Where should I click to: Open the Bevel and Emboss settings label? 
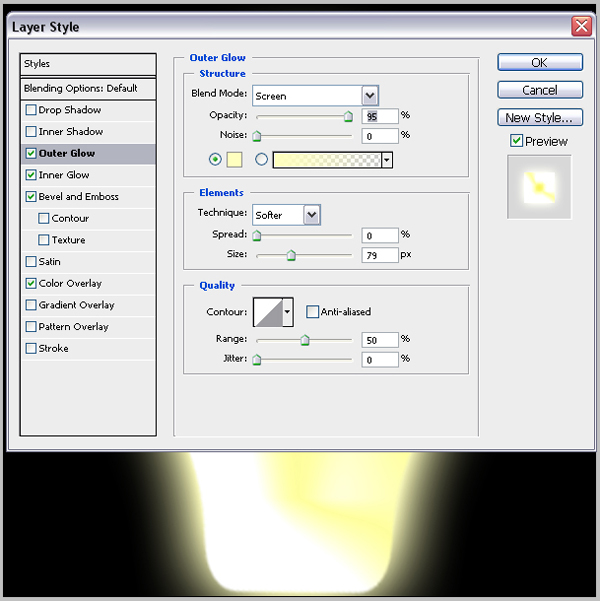point(79,197)
